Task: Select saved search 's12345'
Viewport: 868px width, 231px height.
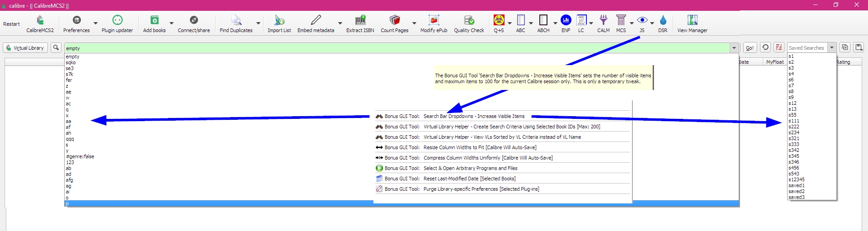Action: click(x=812, y=179)
